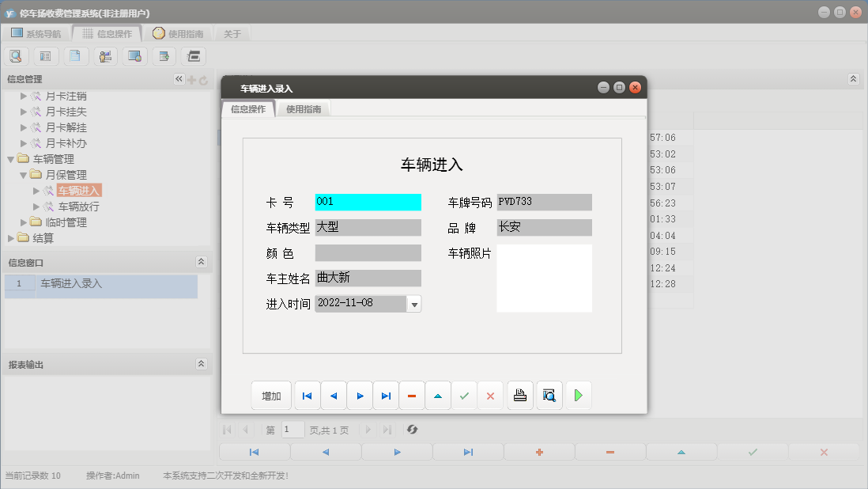Select the report list icon on the toolbar

click(46, 55)
